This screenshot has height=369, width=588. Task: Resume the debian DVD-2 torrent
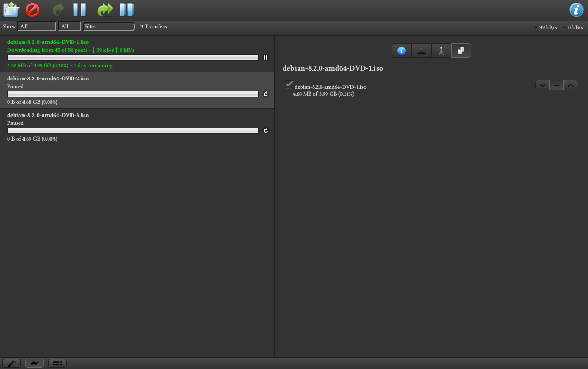(x=265, y=94)
